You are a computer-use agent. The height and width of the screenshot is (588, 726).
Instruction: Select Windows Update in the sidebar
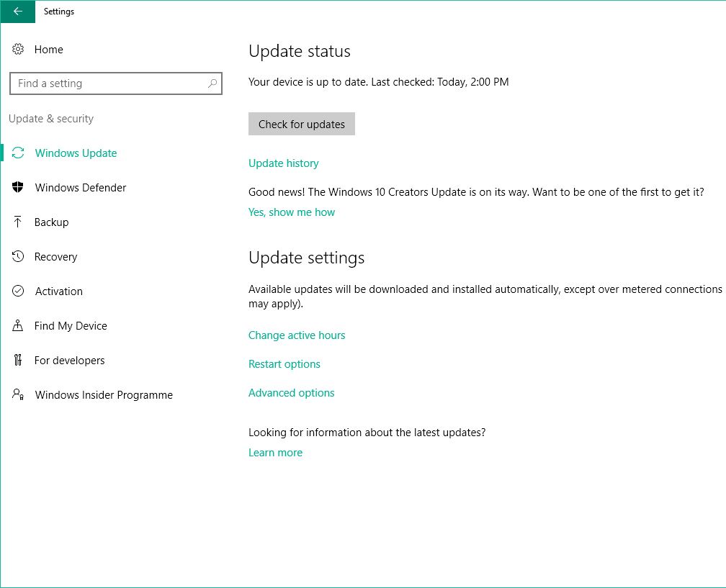(x=76, y=153)
